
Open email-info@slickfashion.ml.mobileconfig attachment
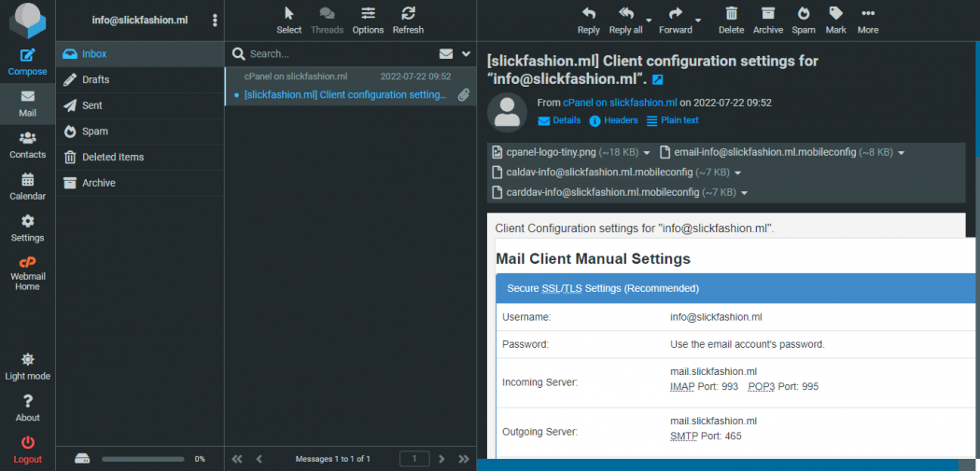pyautogui.click(x=777, y=152)
